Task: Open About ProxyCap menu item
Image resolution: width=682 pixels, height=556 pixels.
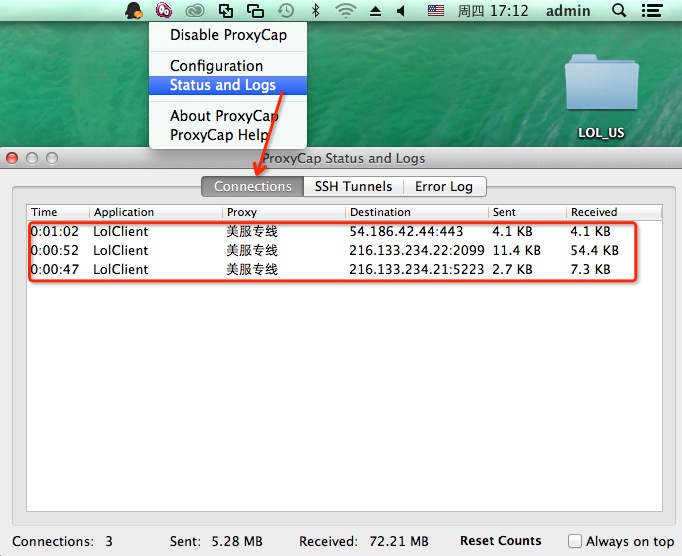Action: coord(228,116)
